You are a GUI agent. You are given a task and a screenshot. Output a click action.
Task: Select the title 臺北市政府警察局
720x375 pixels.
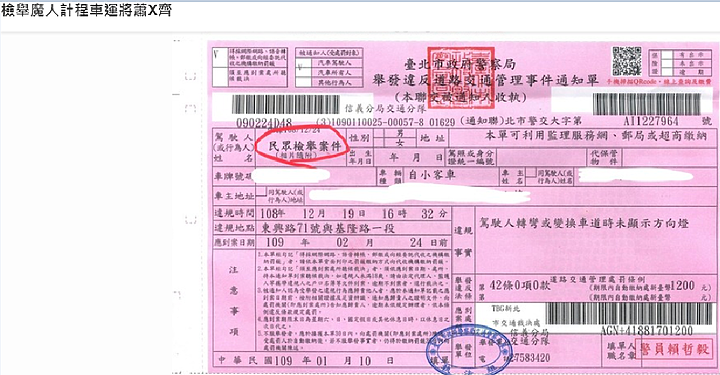click(460, 65)
